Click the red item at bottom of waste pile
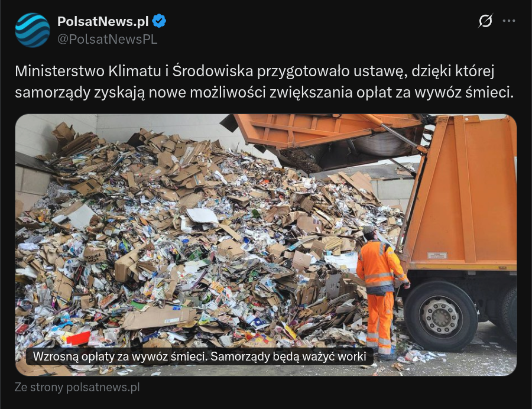This screenshot has width=532, height=409. (79, 338)
